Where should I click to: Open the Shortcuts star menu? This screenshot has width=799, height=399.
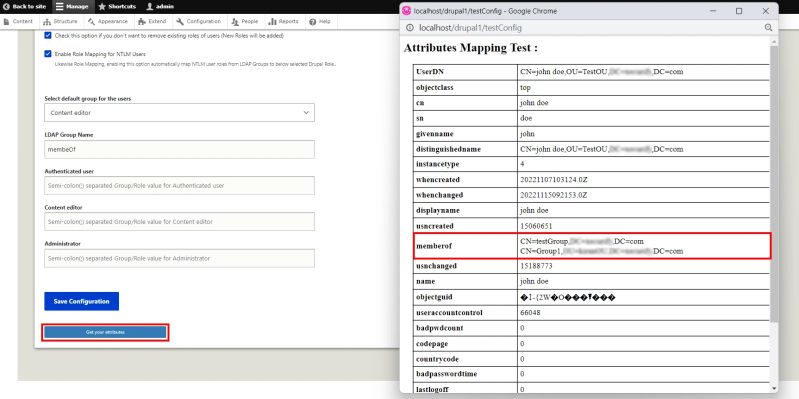click(117, 7)
